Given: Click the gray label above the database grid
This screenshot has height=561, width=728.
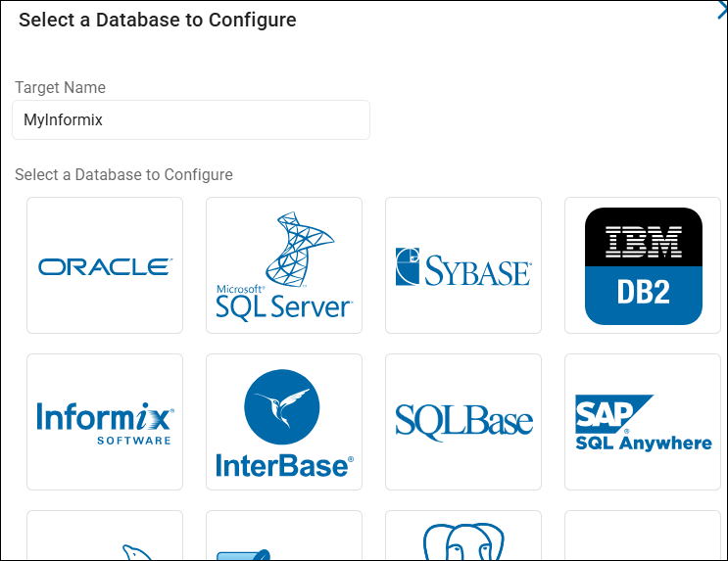Looking at the screenshot, I should tap(124, 175).
